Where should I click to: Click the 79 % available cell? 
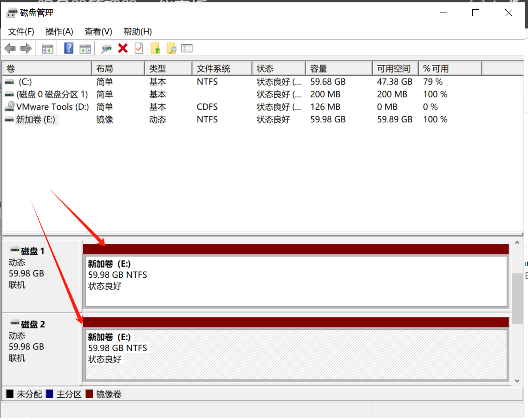click(433, 82)
